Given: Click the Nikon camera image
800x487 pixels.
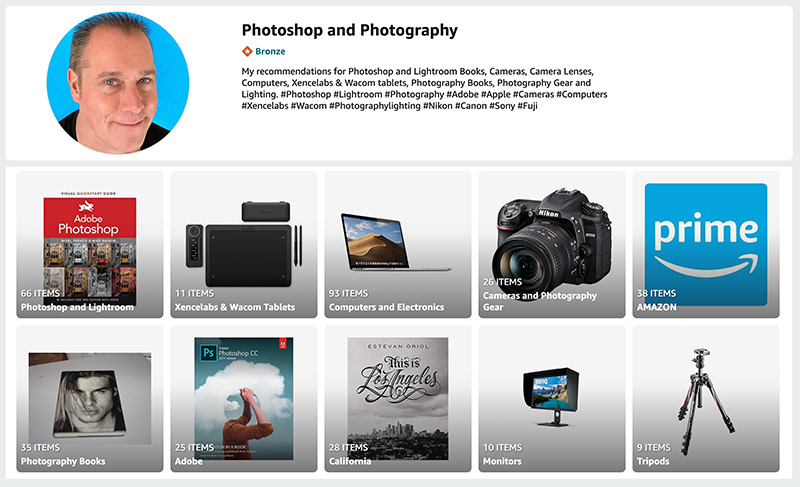Looking at the screenshot, I should pos(552,245).
